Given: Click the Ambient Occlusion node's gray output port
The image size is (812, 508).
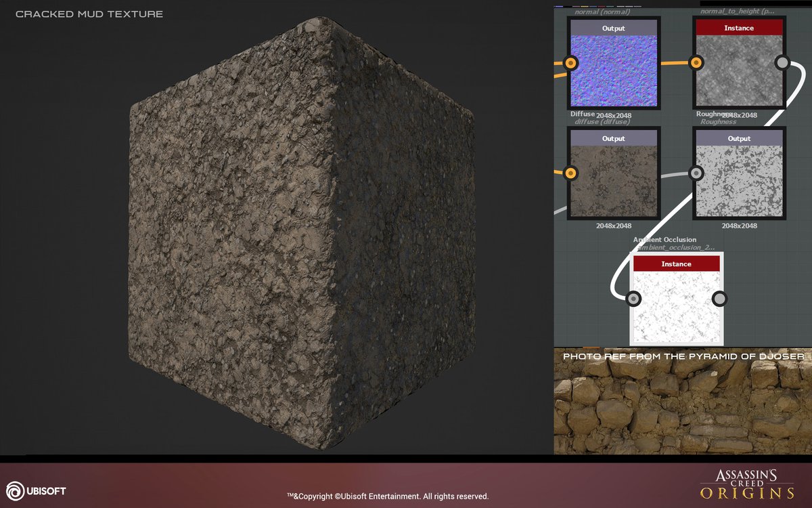Looking at the screenshot, I should pyautogui.click(x=719, y=299).
